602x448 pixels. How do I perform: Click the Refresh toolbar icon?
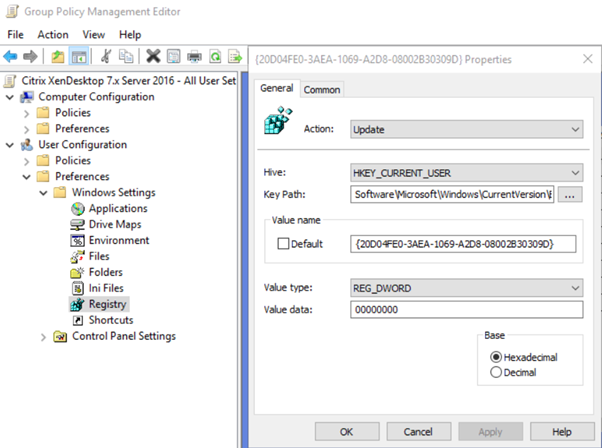(x=214, y=57)
